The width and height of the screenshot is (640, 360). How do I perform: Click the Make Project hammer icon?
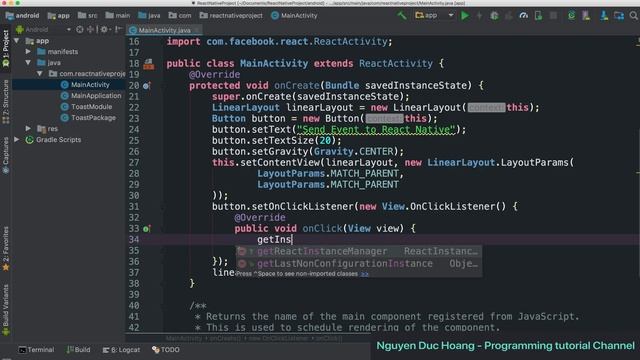pyautogui.click(x=402, y=16)
